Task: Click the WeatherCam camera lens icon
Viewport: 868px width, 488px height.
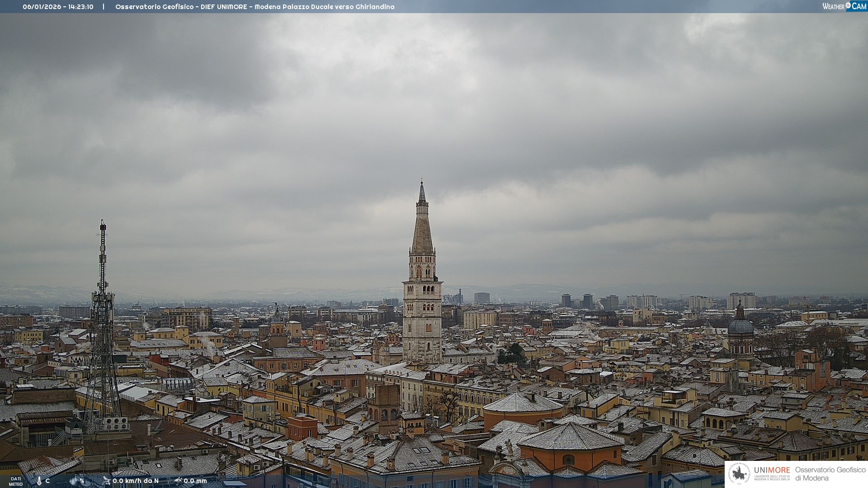Action: (848, 5)
